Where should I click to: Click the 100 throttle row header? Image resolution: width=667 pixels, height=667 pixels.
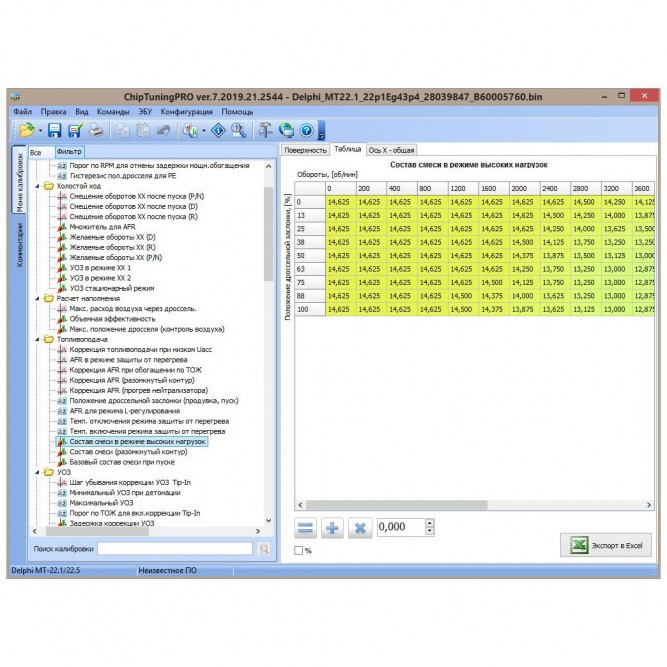310,309
